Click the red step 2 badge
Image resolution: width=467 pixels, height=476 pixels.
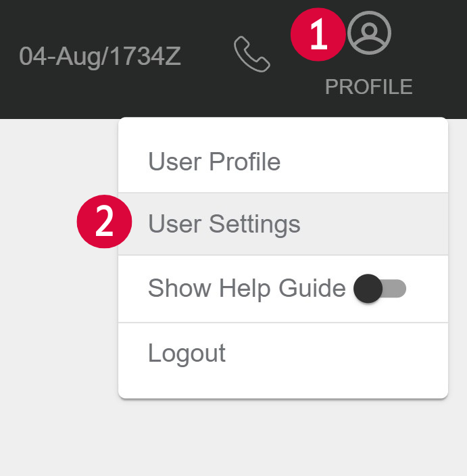coord(104,222)
